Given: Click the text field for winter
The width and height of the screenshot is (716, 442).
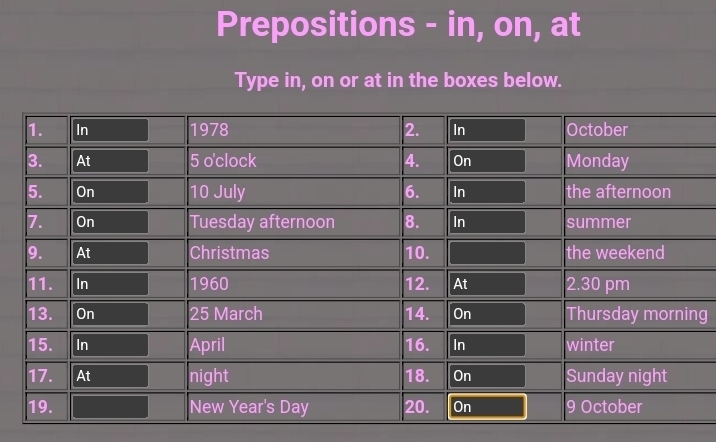Looking at the screenshot, I should pyautogui.click(x=487, y=345).
